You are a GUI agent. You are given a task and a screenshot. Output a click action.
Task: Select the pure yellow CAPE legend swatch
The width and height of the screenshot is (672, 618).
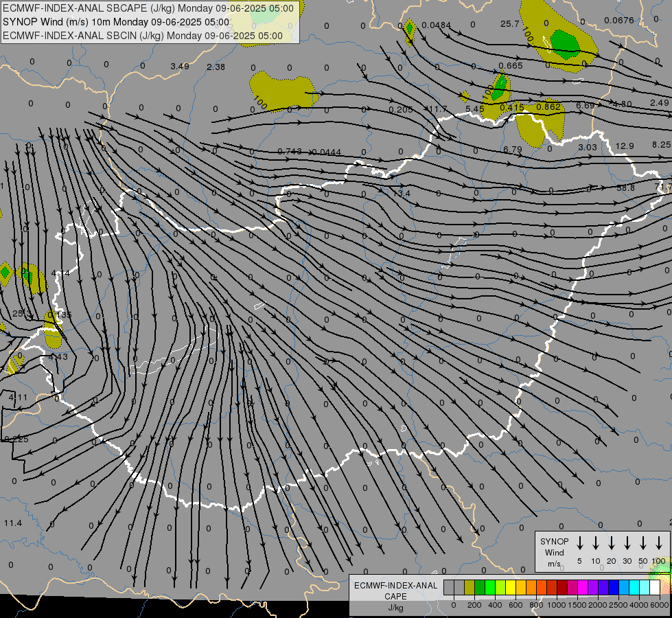pos(511,587)
